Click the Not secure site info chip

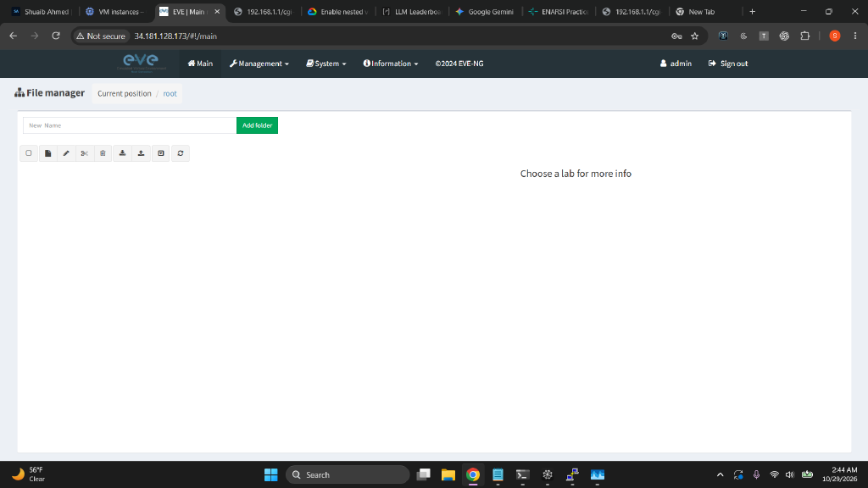[x=102, y=36]
